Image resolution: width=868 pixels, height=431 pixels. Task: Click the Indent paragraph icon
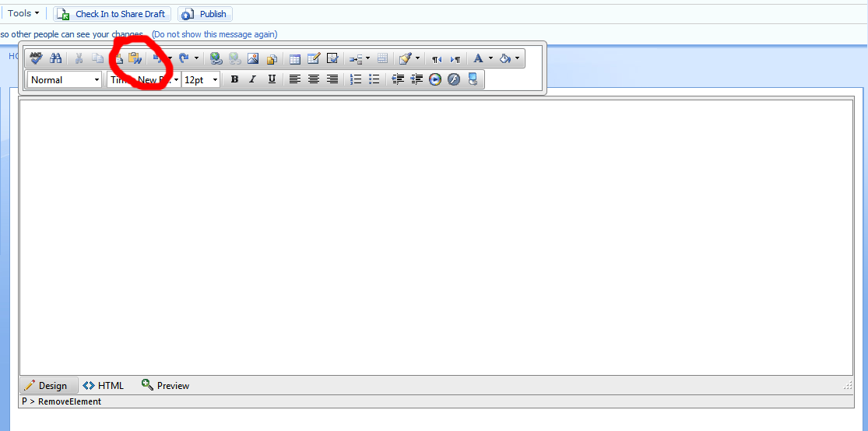[x=398, y=79]
